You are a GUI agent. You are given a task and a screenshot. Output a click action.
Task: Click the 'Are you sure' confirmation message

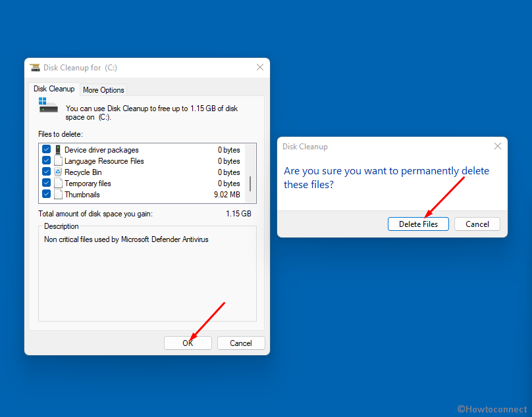pyautogui.click(x=386, y=178)
